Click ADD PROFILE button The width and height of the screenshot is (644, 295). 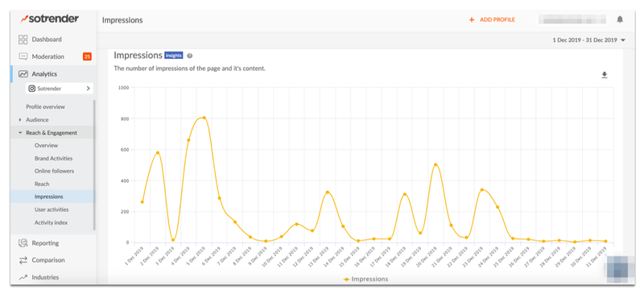pyautogui.click(x=492, y=20)
